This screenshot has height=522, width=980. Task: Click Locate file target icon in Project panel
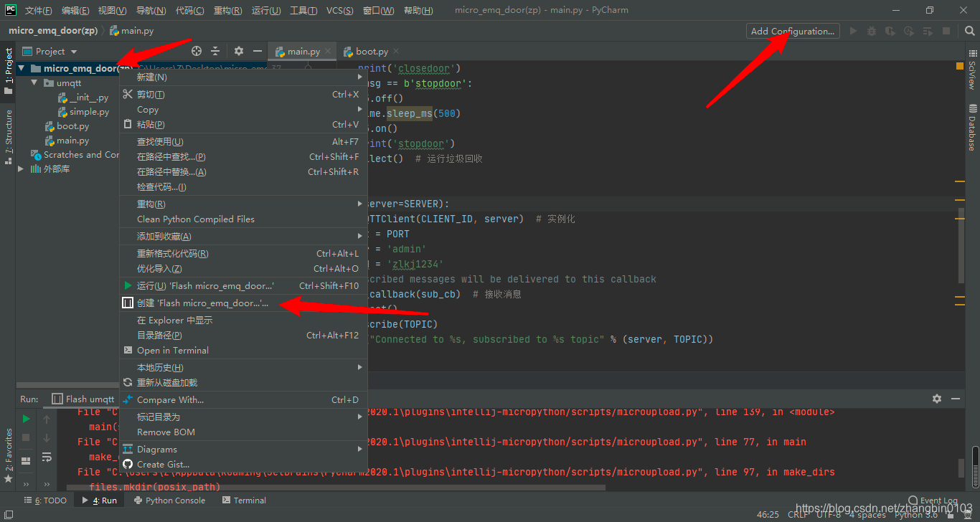197,51
